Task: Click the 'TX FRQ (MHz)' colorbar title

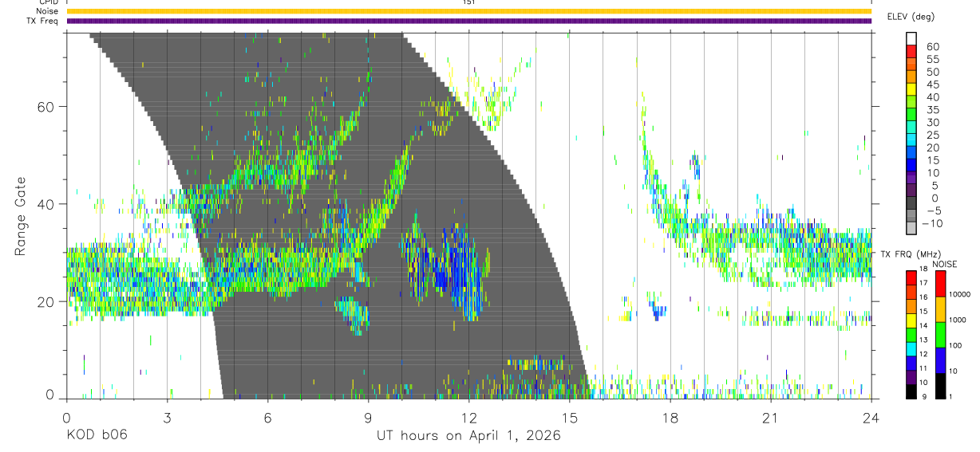Action: tap(911, 254)
